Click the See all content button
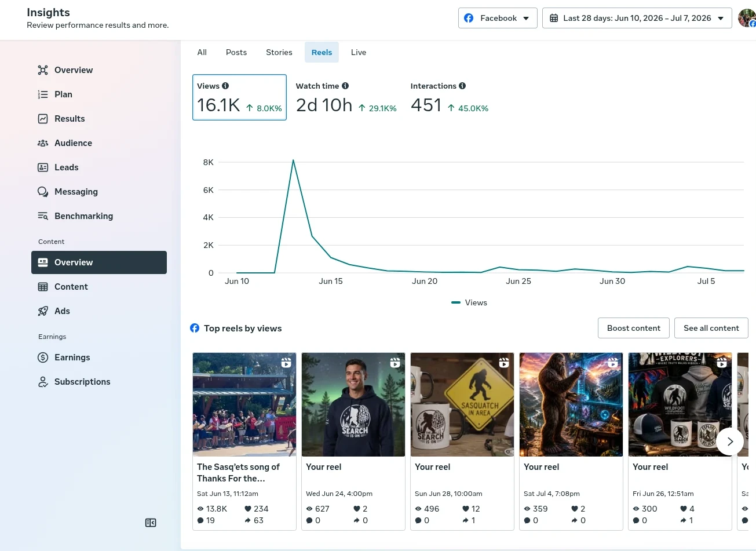This screenshot has width=756, height=551. click(x=711, y=328)
